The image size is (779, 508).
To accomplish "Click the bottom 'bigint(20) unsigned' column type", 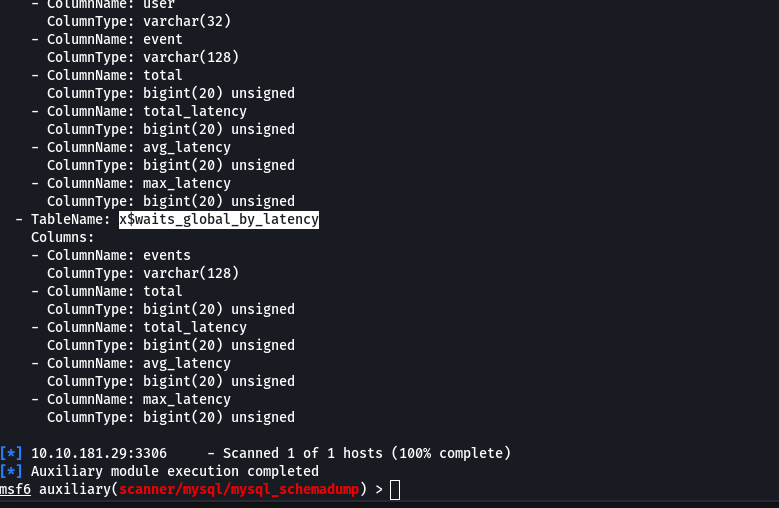I will tap(219, 417).
